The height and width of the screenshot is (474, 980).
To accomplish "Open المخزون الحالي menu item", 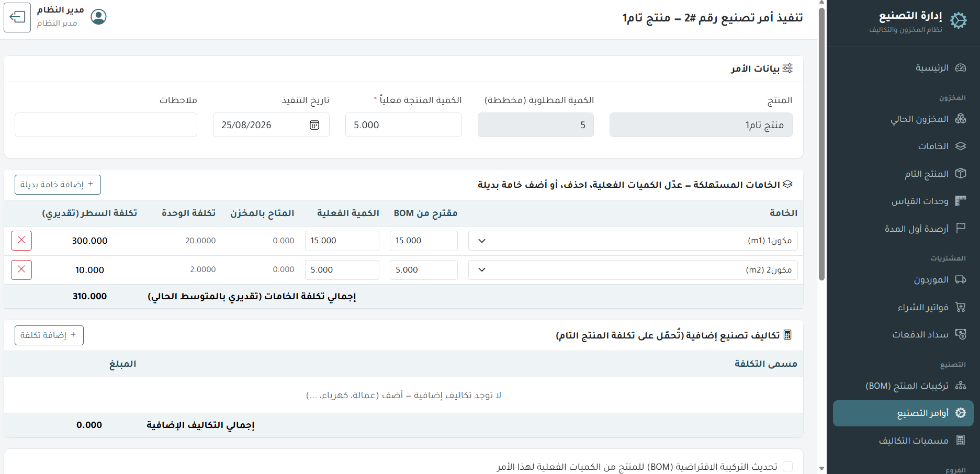I will [x=903, y=119].
